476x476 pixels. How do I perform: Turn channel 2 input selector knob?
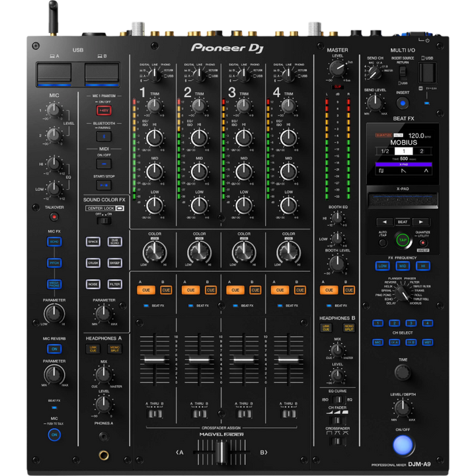tap(199, 75)
